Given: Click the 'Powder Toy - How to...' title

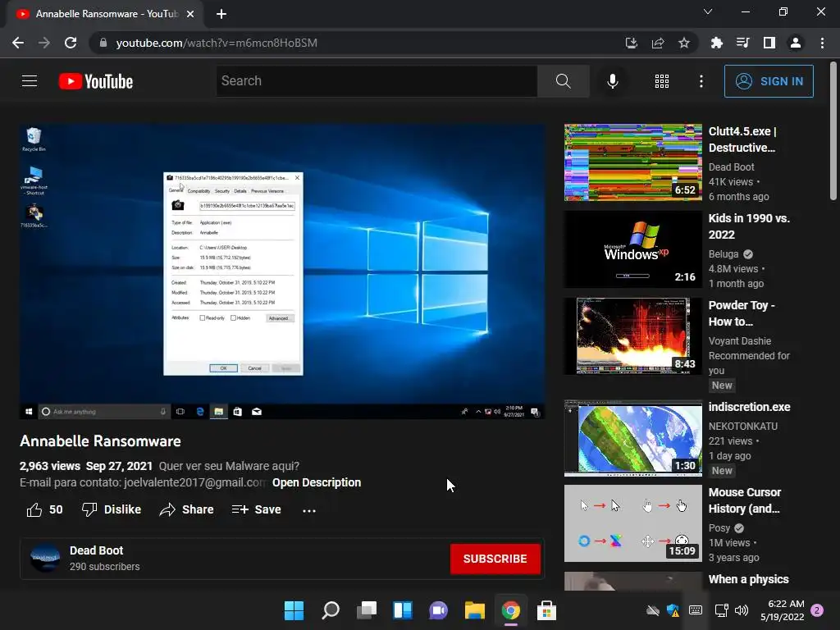Looking at the screenshot, I should point(742,313).
